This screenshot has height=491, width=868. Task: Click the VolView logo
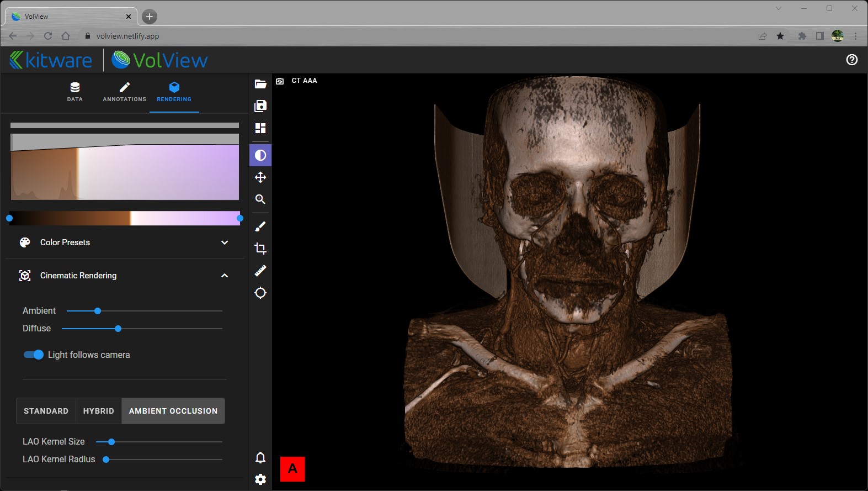pos(160,60)
